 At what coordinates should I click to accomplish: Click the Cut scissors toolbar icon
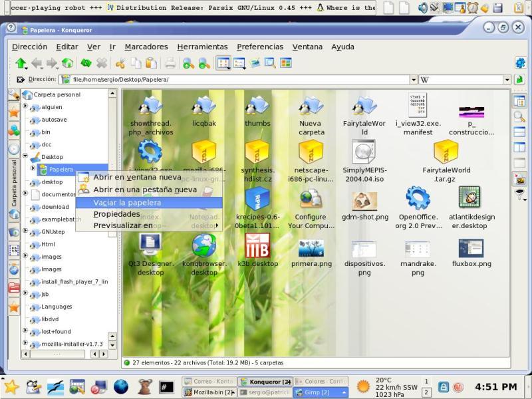(x=120, y=63)
